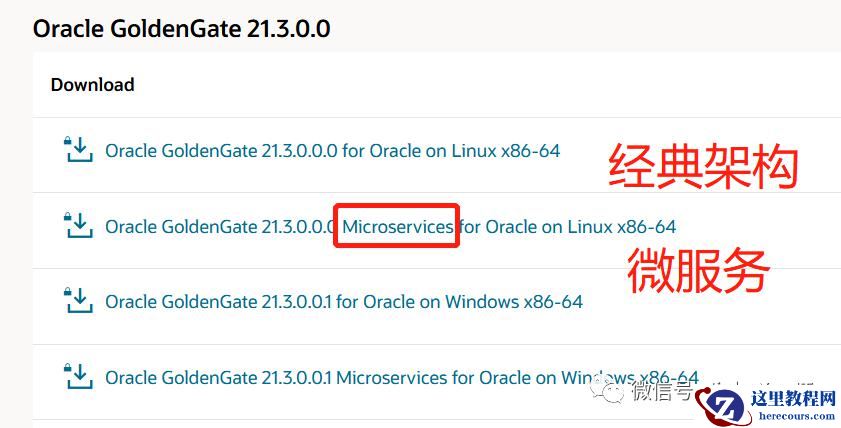
Task: Click the 这里教程网 site name
Action: [793, 399]
